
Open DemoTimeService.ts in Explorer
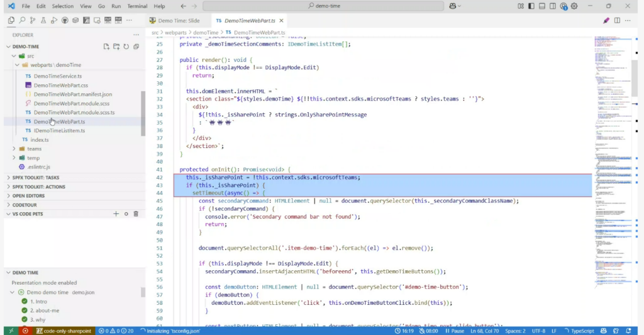[57, 76]
